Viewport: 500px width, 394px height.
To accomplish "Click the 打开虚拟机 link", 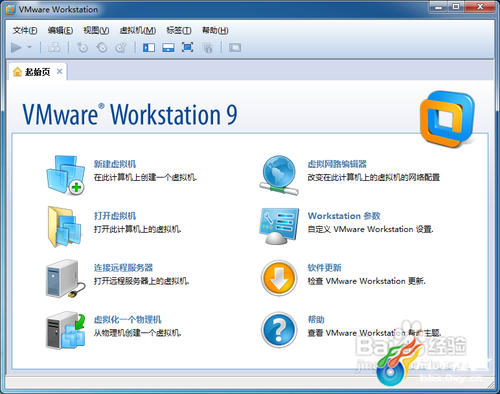I will point(115,216).
